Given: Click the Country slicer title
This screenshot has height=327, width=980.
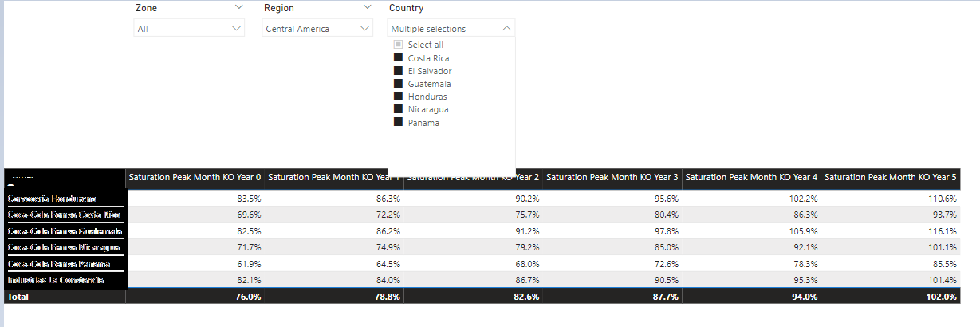Looking at the screenshot, I should (406, 8).
